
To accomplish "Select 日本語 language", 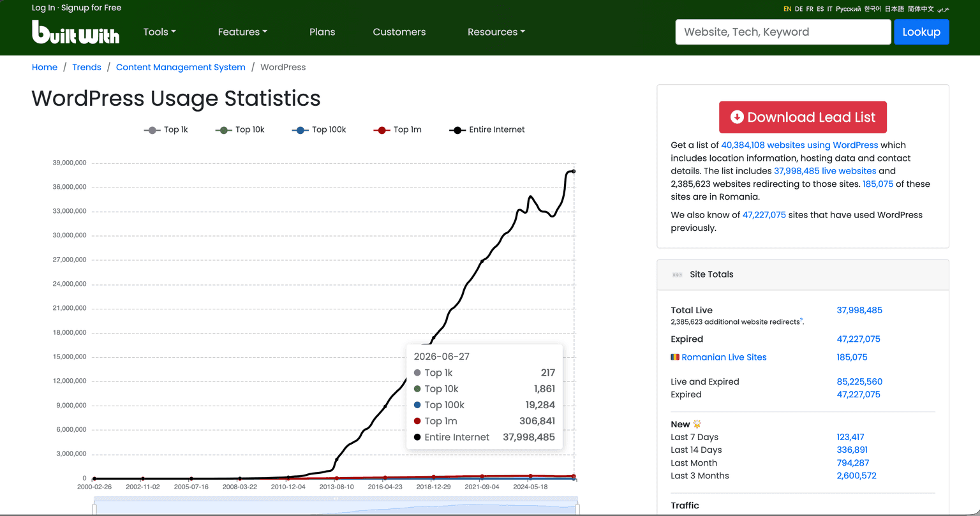I will [x=895, y=9].
